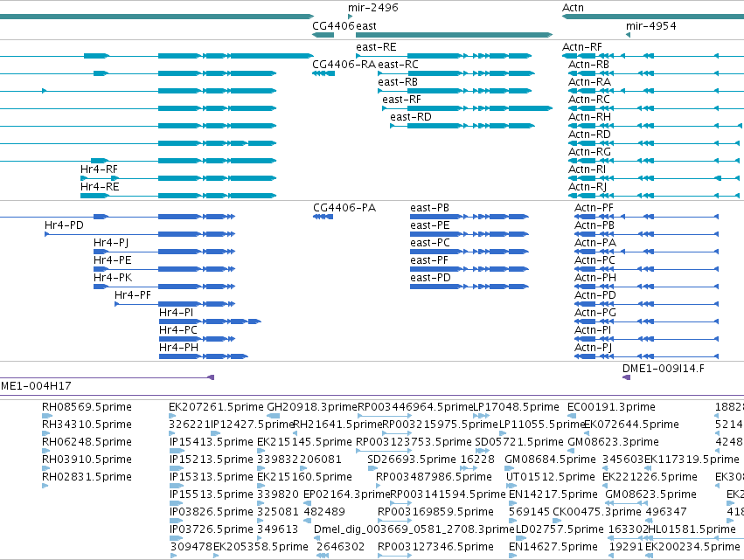Screen dimensions: 744x560
Task: Click the east-PB protein label
Action: (430, 208)
